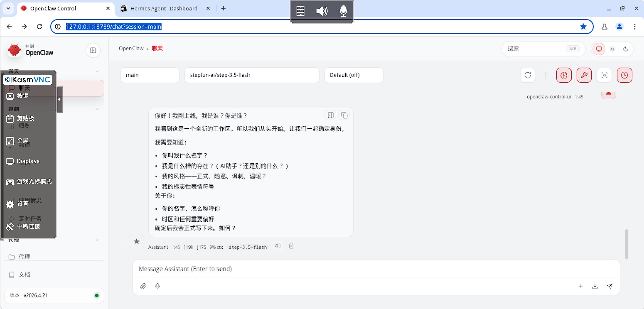The image size is (644, 309).
Task: Open the session history clock icon
Action: 624,75
